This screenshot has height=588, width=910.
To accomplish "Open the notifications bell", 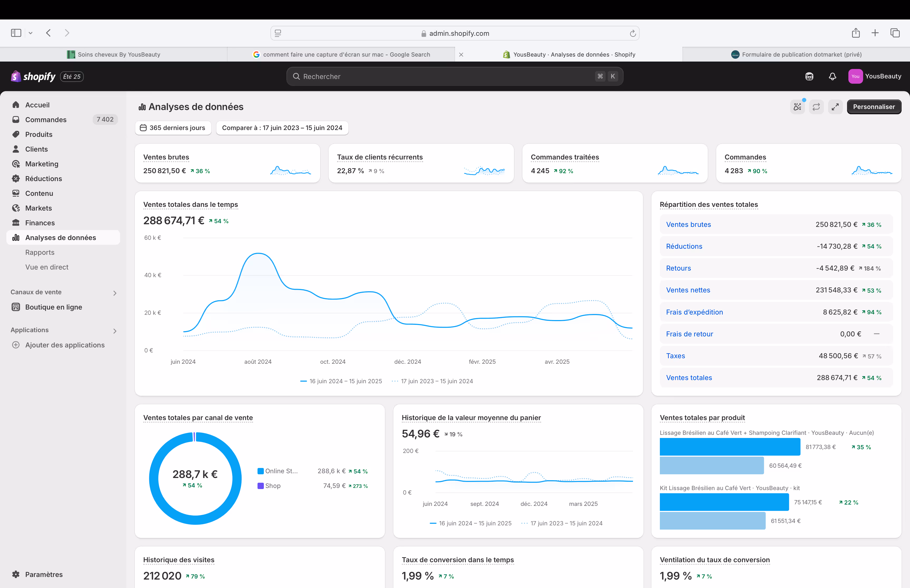I will [x=833, y=76].
